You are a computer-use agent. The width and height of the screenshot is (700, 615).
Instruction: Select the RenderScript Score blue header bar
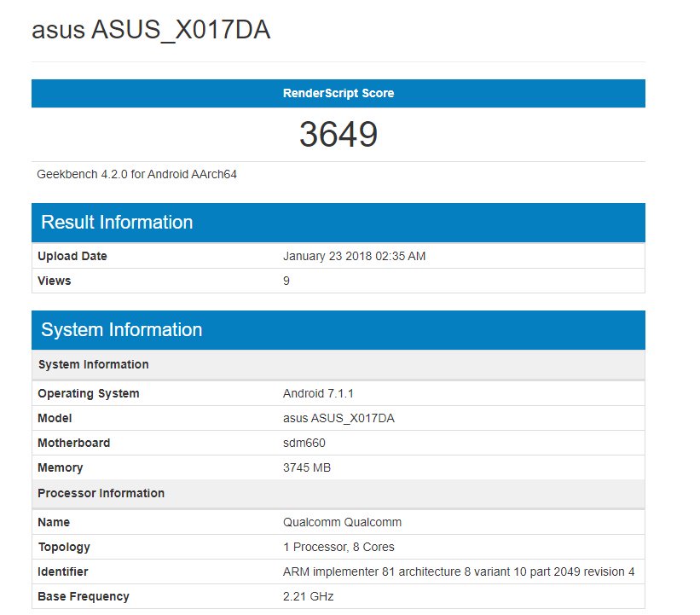[338, 93]
